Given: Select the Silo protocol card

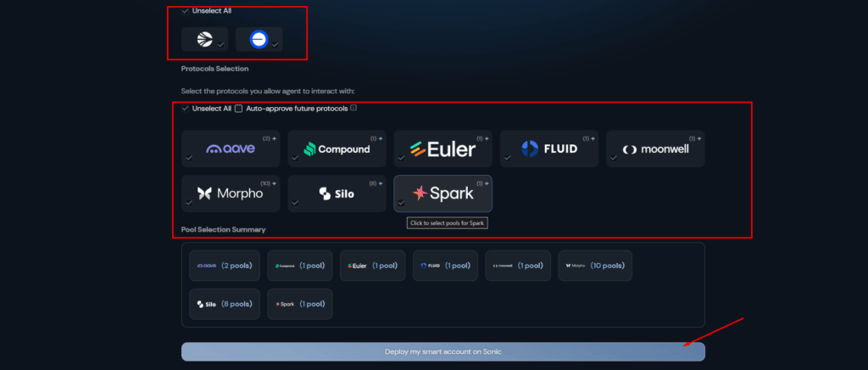Looking at the screenshot, I should pyautogui.click(x=337, y=193).
